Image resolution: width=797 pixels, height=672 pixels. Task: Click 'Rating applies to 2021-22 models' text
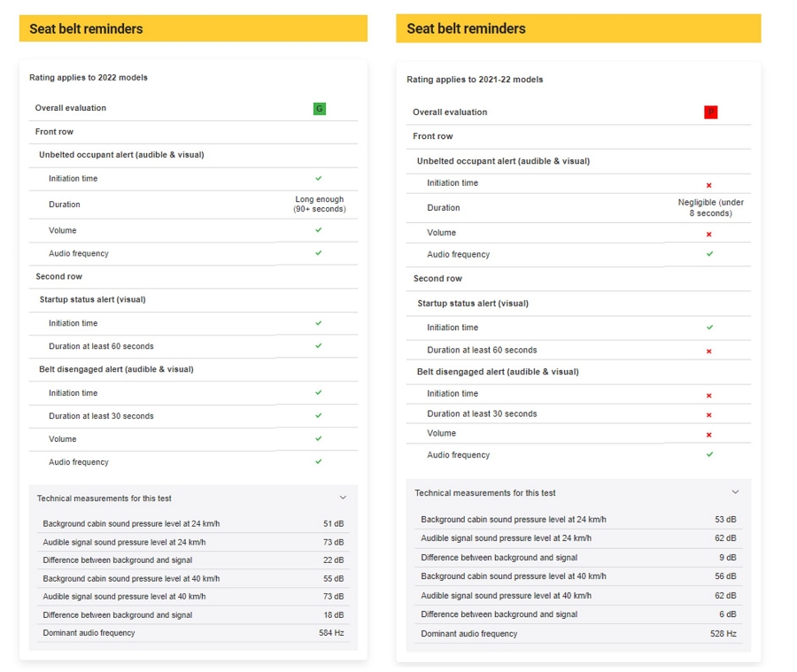coord(475,80)
